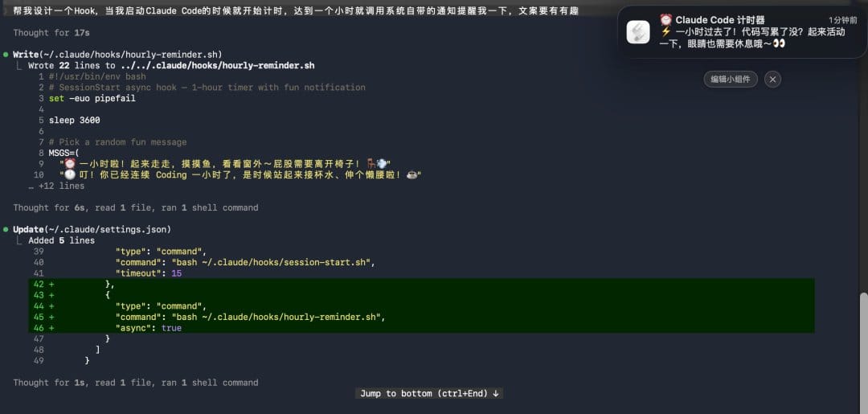Viewport: 868px width, 414px height.
Task: Open the ../../.claude/hooks/hourly-reminder.sh written file path
Action: [x=217, y=65]
